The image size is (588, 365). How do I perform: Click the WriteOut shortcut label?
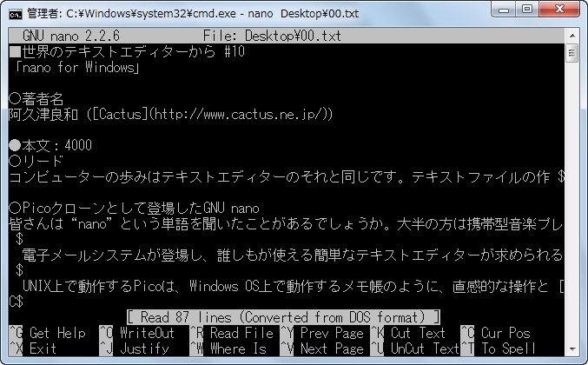[148, 333]
